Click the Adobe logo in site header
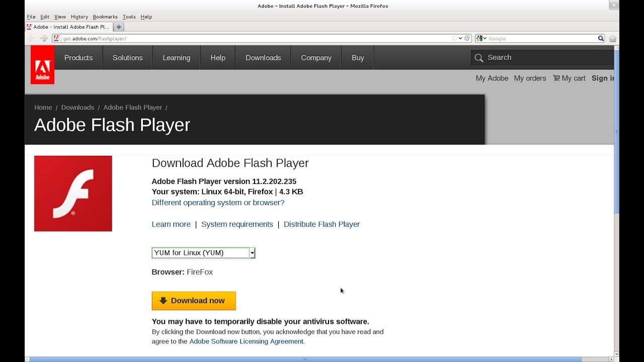644x362 pixels. 42,65
